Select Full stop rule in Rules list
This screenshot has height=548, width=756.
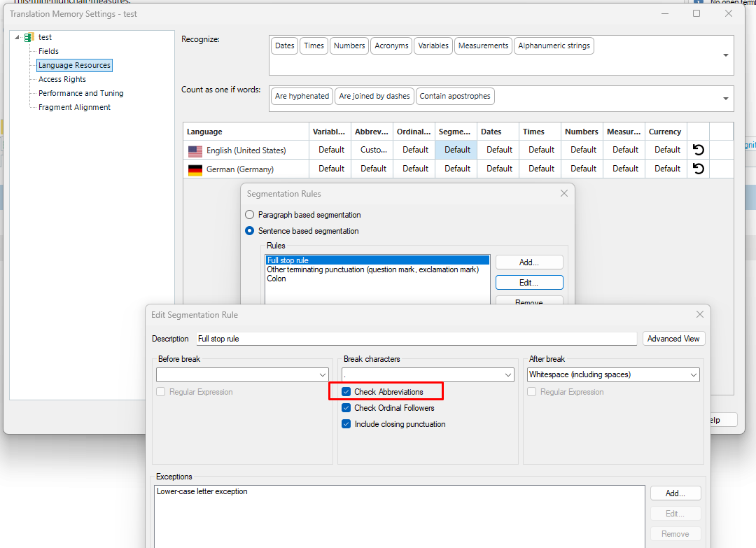click(377, 260)
